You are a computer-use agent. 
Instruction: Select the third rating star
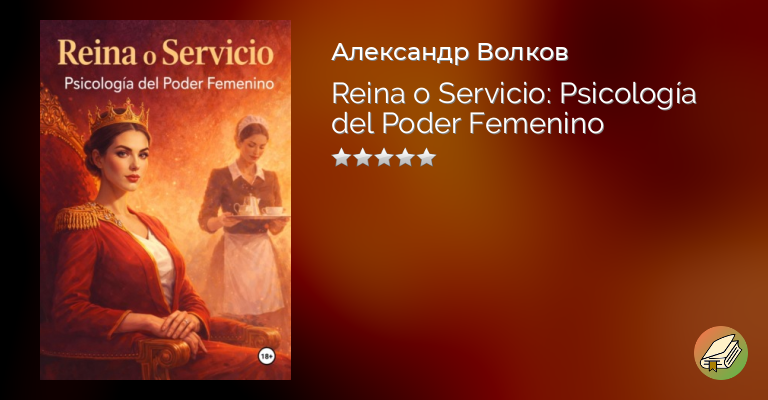point(384,158)
